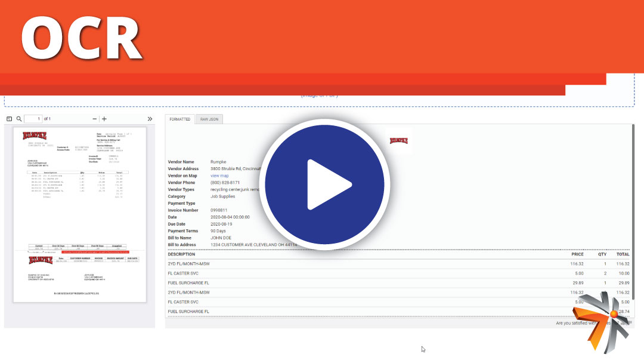Click the 'of 1' page count text
The image size is (644, 363).
click(47, 119)
